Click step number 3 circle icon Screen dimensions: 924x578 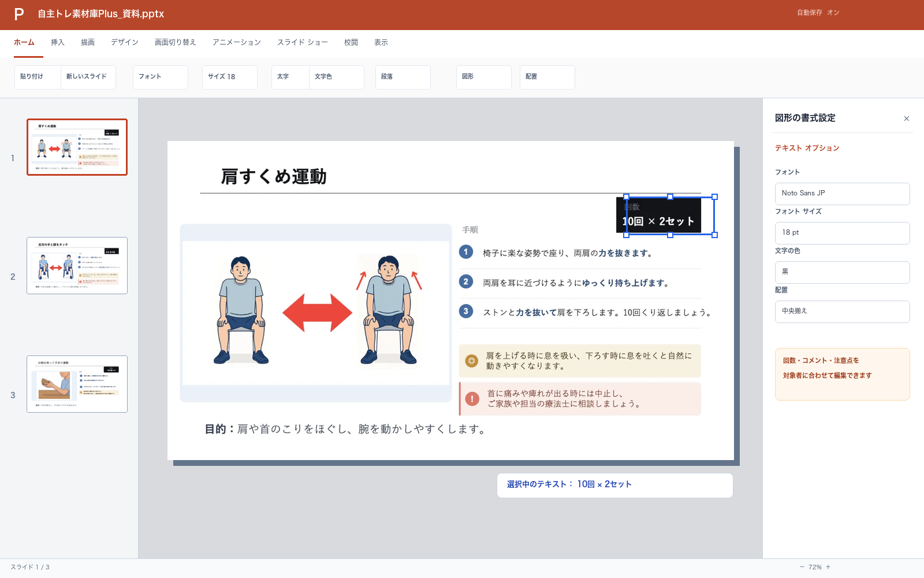466,311
